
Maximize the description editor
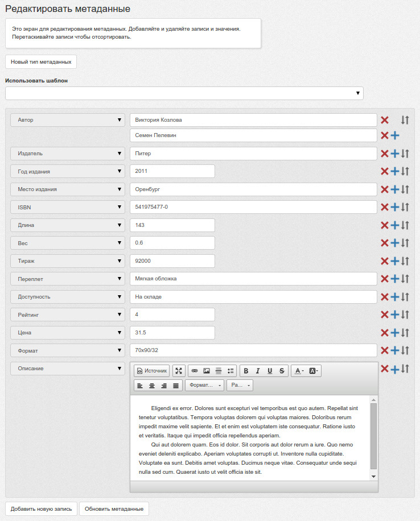(179, 371)
